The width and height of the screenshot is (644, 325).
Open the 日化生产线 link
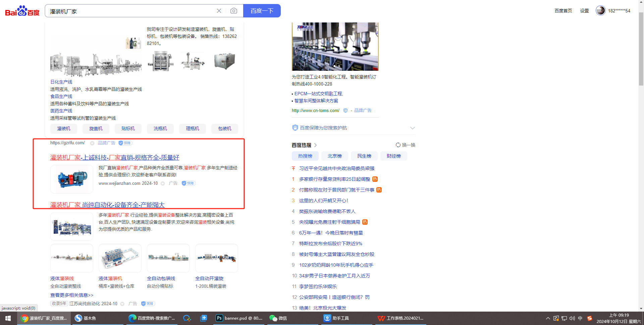point(61,82)
